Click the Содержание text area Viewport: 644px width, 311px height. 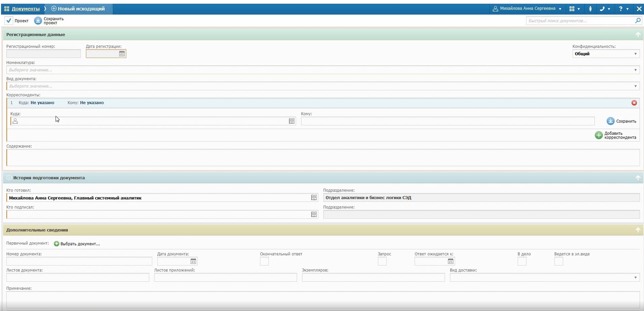coord(323,157)
